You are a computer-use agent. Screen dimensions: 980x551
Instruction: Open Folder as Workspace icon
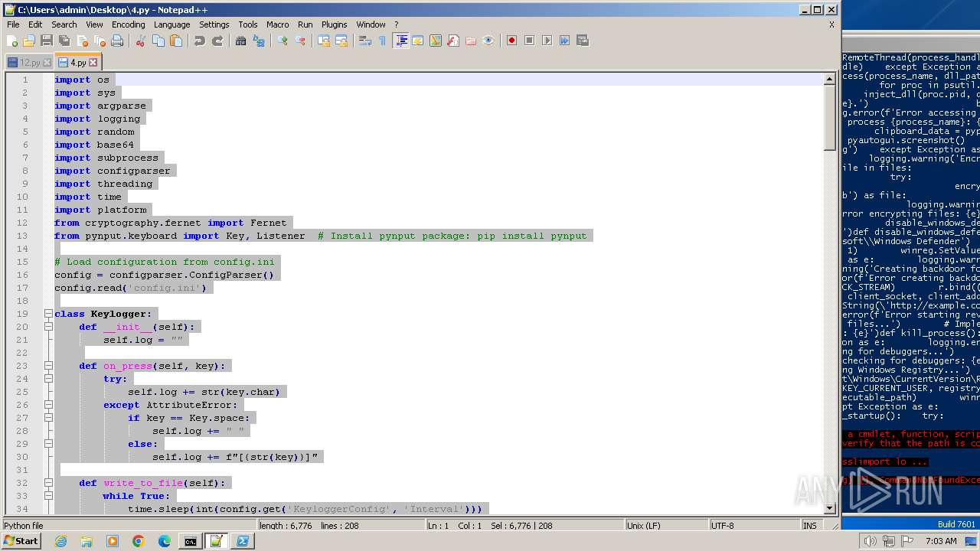point(471,41)
